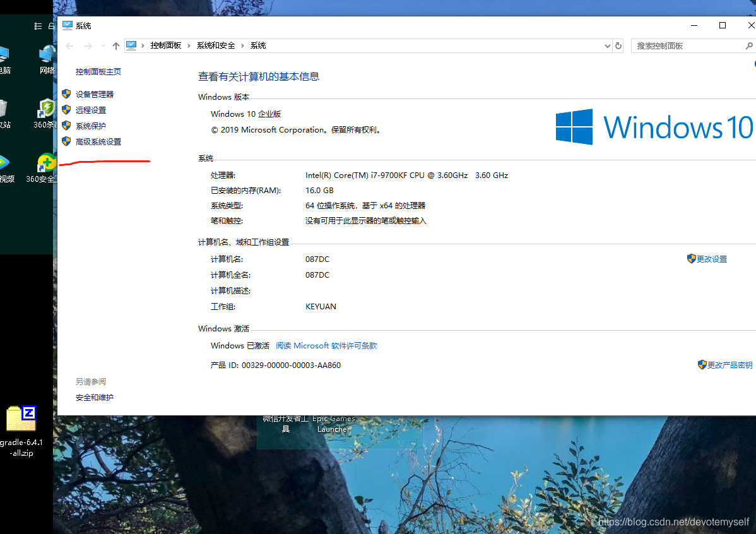Select the 系统 breadcrumb

258,45
